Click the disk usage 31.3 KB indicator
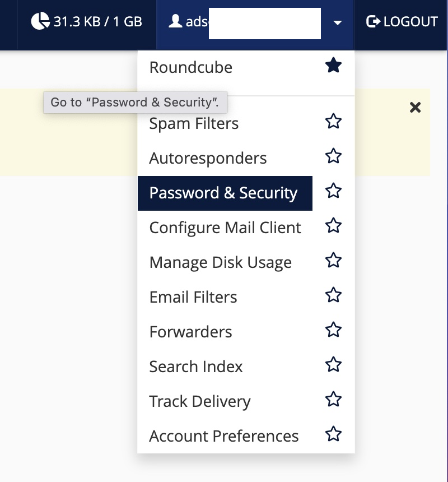The image size is (448, 482). click(87, 22)
